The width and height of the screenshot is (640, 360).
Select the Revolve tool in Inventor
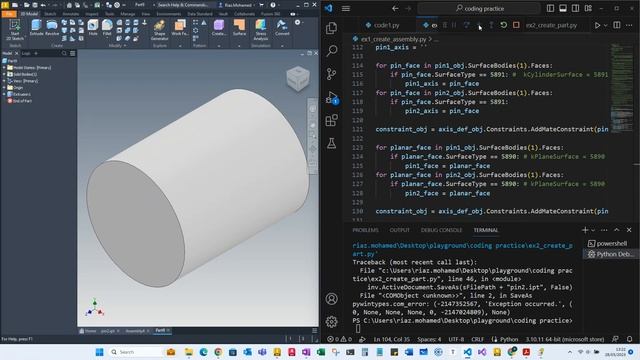[52, 27]
